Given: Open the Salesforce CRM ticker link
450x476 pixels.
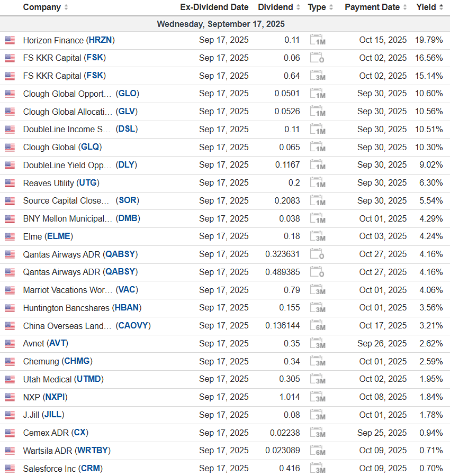Looking at the screenshot, I should tap(90, 469).
